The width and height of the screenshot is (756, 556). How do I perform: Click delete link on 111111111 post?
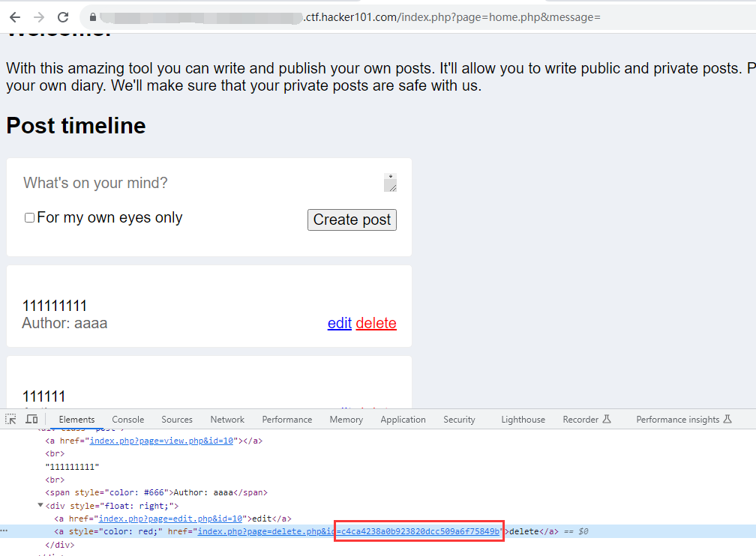coord(376,323)
